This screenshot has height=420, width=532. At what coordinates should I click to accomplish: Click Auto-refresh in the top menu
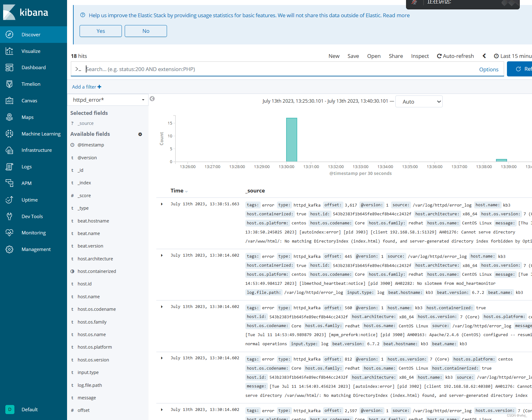pyautogui.click(x=455, y=56)
